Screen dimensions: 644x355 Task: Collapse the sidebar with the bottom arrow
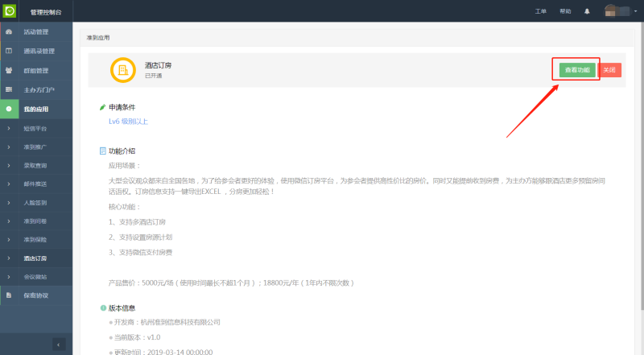pyautogui.click(x=59, y=344)
